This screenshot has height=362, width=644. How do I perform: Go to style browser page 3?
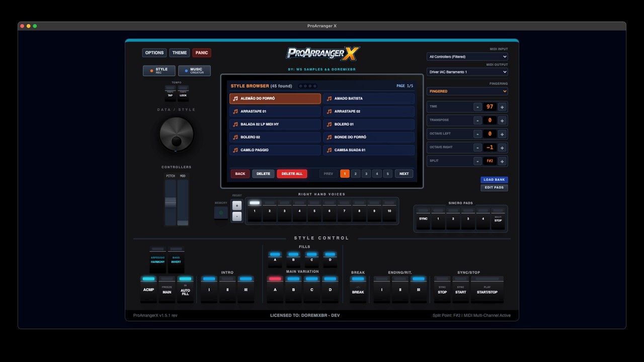pyautogui.click(x=366, y=173)
